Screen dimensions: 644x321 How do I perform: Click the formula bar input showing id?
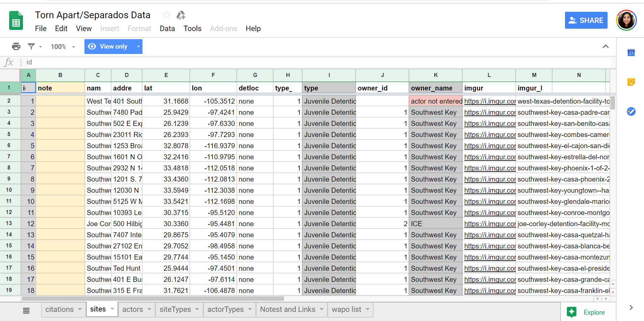tap(317, 62)
